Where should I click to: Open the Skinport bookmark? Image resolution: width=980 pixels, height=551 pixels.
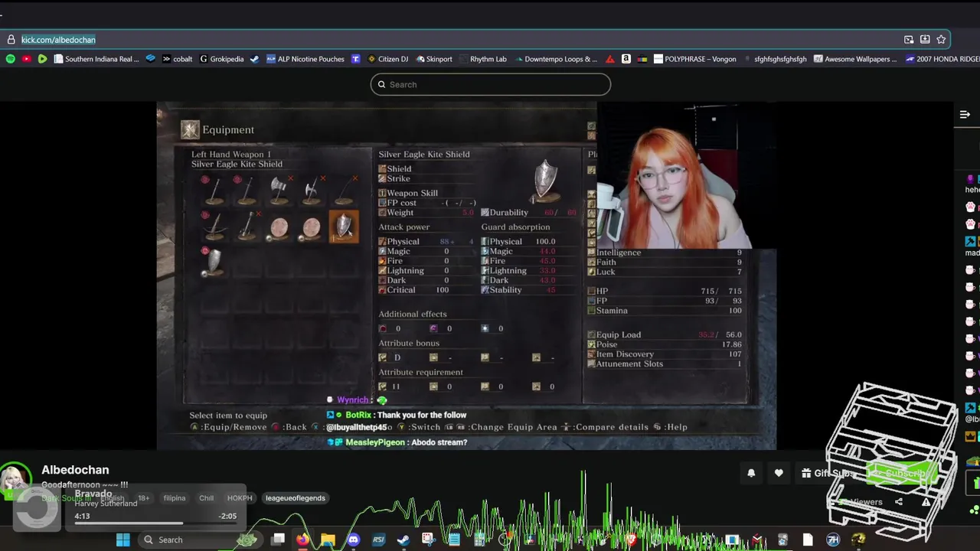tap(433, 59)
